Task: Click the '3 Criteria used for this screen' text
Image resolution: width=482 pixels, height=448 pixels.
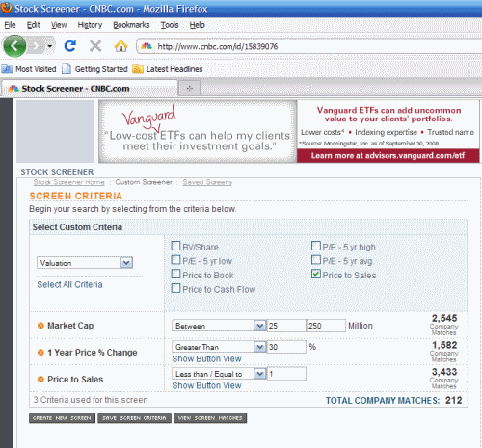Action: 91,400
